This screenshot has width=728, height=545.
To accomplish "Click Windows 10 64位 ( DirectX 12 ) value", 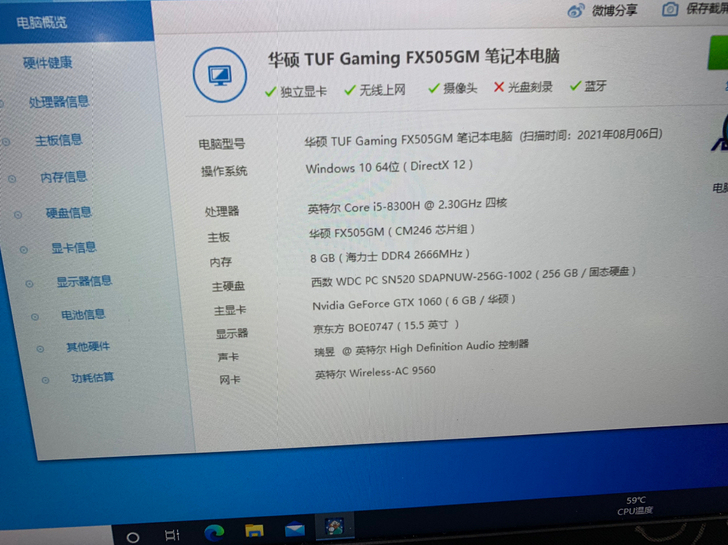I will click(389, 166).
